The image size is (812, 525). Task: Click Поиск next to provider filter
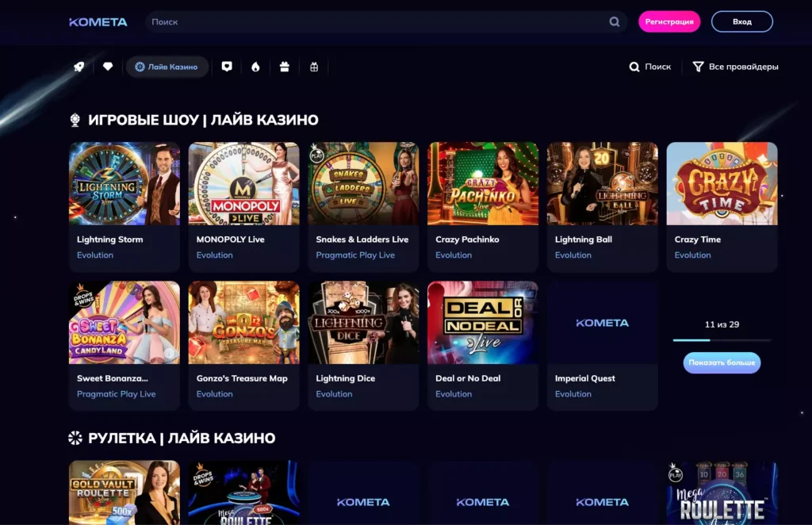pos(650,67)
